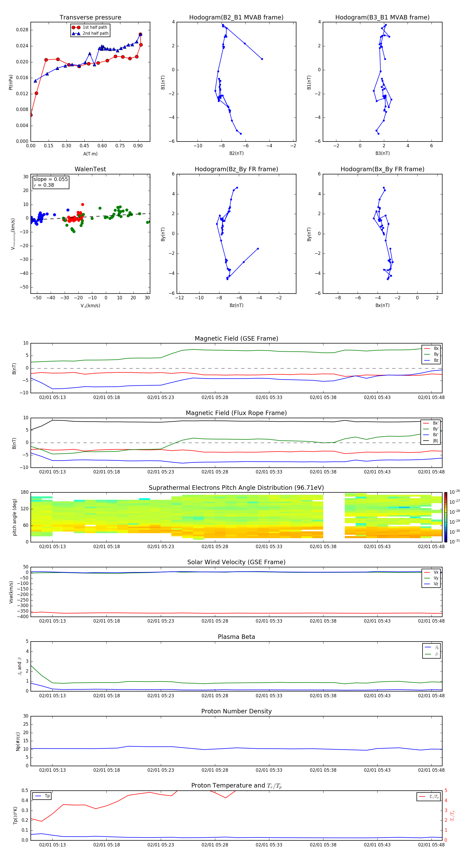Screen dimensions: 473x868
Task: Click the 'Transverse pressure' plot title
Action: pos(90,18)
